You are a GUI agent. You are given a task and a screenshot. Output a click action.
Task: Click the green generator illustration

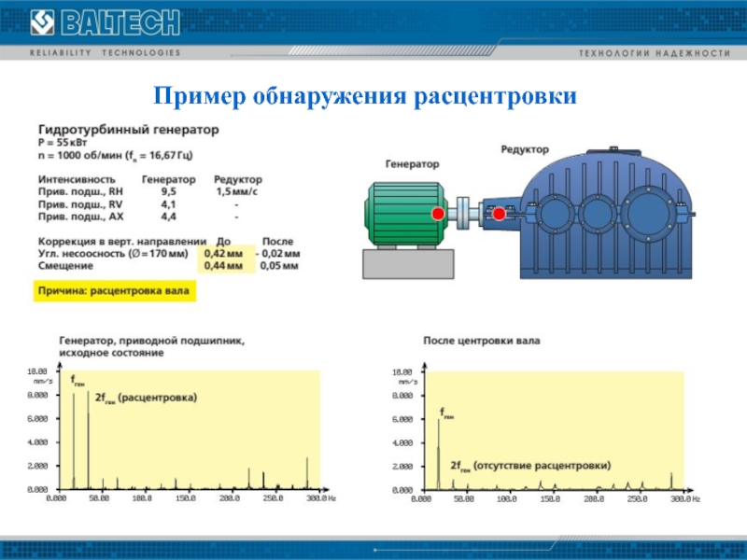[404, 215]
